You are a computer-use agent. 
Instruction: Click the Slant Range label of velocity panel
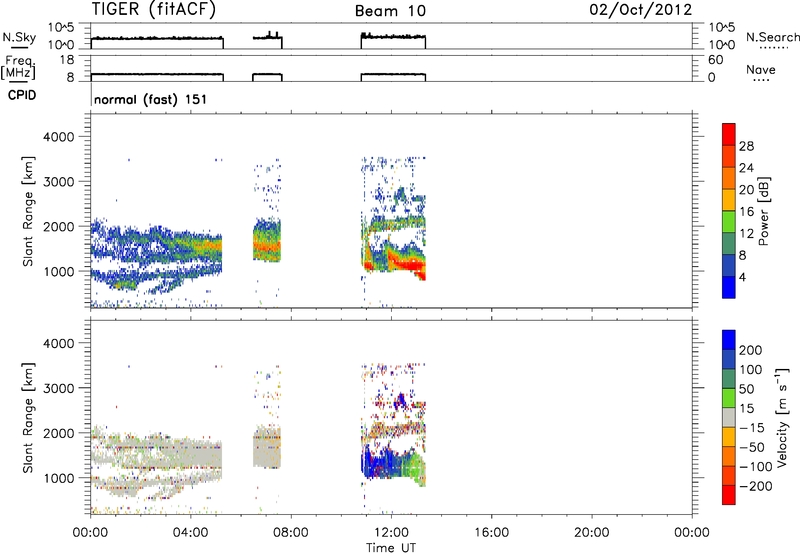(x=28, y=418)
